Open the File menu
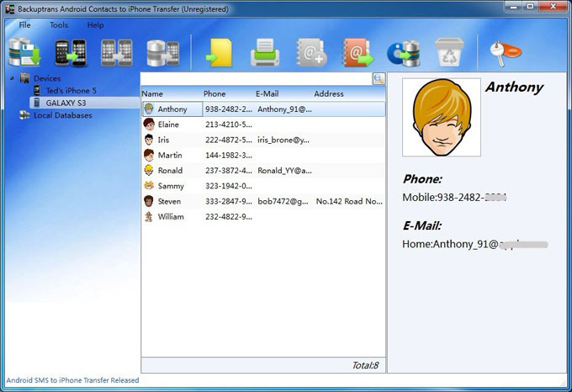The width and height of the screenshot is (572, 392). click(x=24, y=25)
